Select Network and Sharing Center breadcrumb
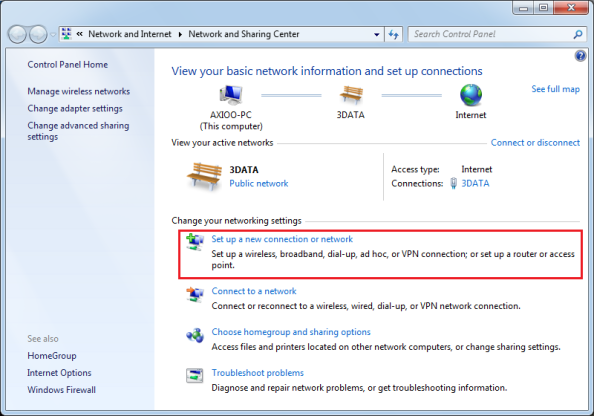 (x=244, y=34)
